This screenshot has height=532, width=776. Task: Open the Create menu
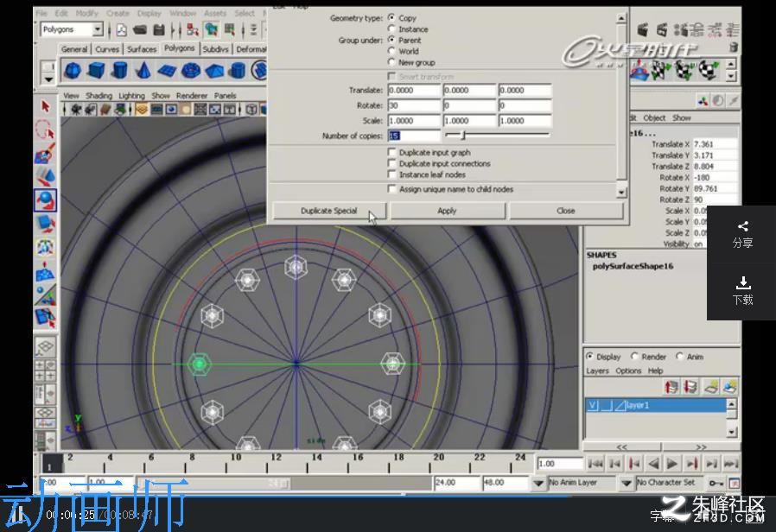pos(118,13)
